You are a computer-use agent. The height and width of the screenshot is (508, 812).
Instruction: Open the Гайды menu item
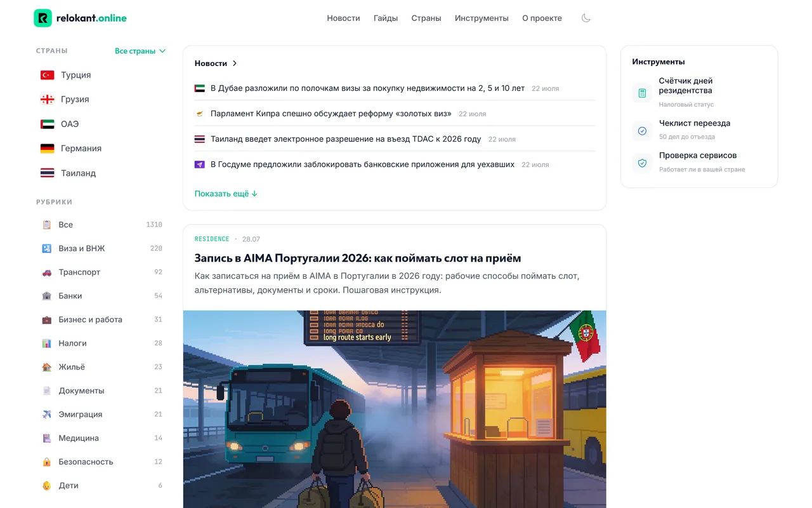click(x=386, y=18)
